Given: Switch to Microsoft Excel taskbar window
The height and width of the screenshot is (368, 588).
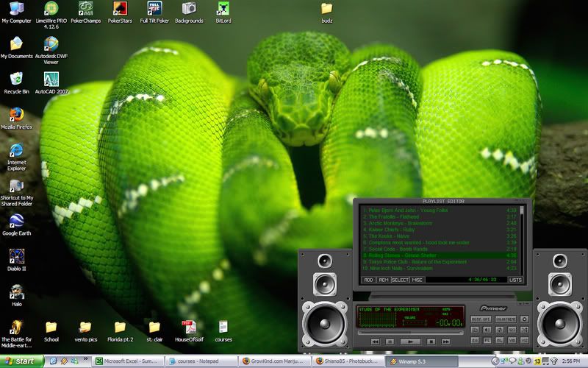Looking at the screenshot, I should pyautogui.click(x=129, y=361).
